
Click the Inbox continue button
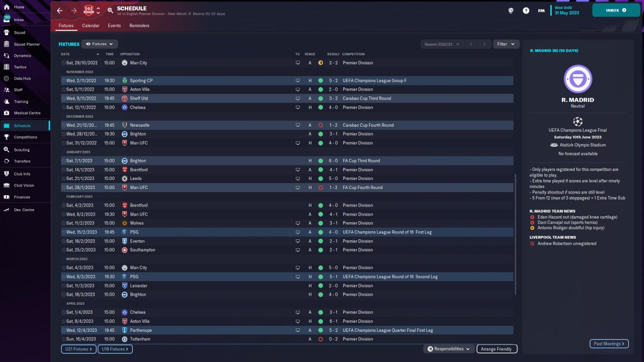coord(616,10)
